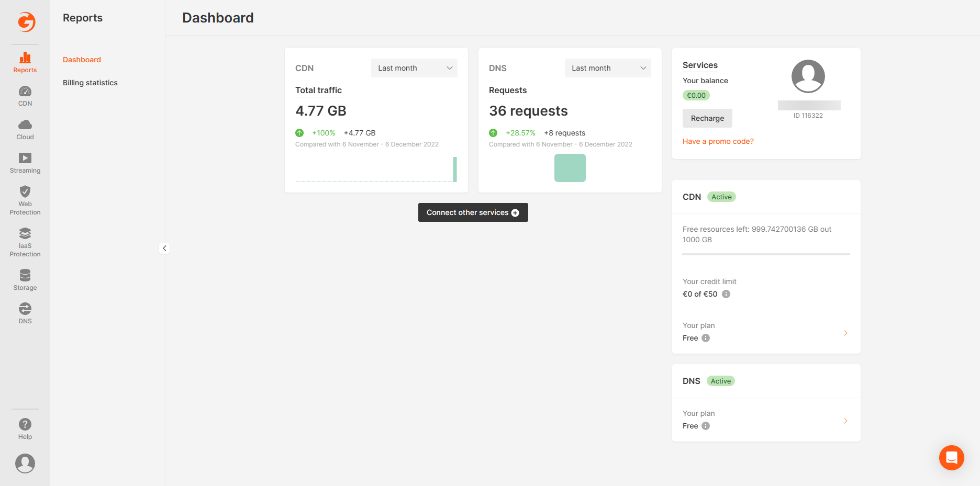Viewport: 980px width, 486px height.
Task: Open the orange chat support widget
Action: [x=951, y=458]
